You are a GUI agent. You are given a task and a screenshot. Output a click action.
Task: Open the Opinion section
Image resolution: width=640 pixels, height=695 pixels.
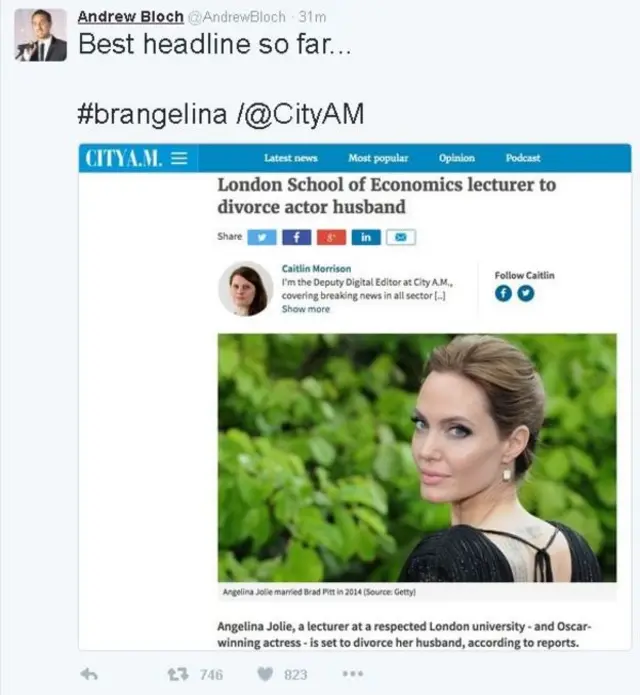coord(457,158)
